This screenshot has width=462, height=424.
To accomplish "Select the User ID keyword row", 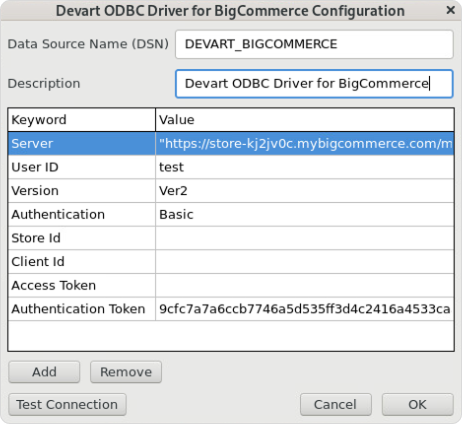I will [82, 167].
